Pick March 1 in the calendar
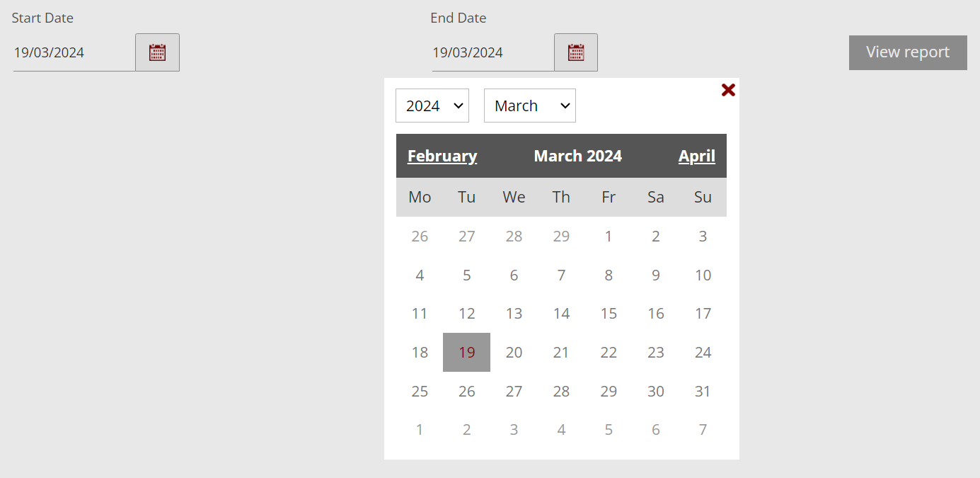The image size is (980, 478). [609, 237]
